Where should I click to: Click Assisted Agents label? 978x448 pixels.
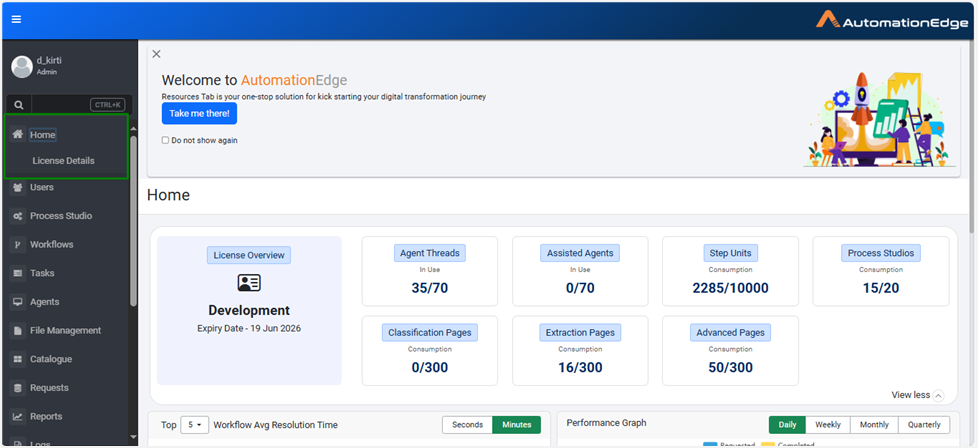[x=580, y=253]
